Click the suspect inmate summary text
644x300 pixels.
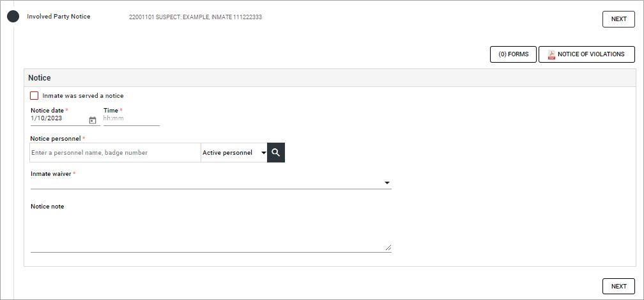point(195,17)
